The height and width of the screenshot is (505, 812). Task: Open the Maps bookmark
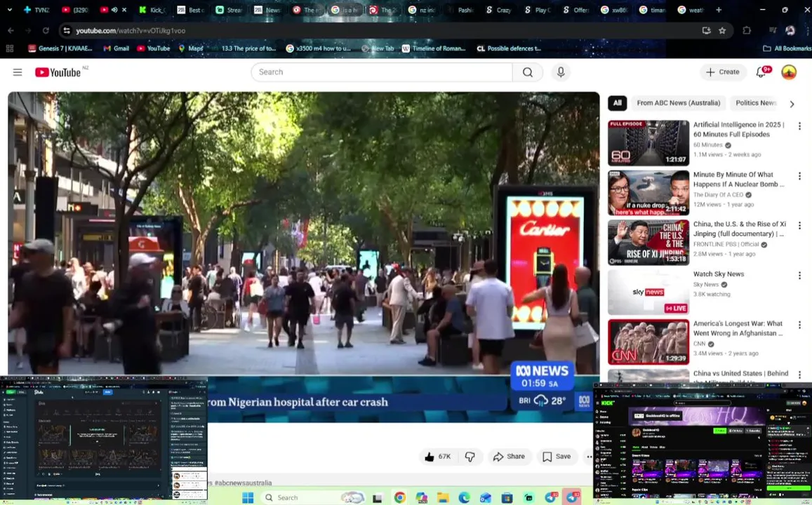pos(191,48)
